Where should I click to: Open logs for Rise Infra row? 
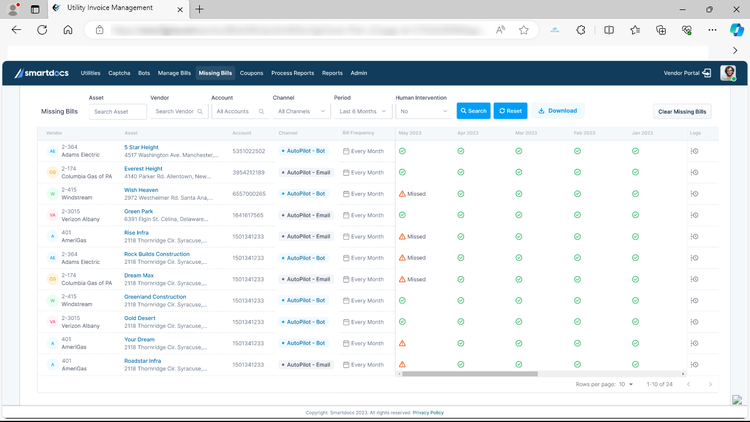tap(695, 236)
